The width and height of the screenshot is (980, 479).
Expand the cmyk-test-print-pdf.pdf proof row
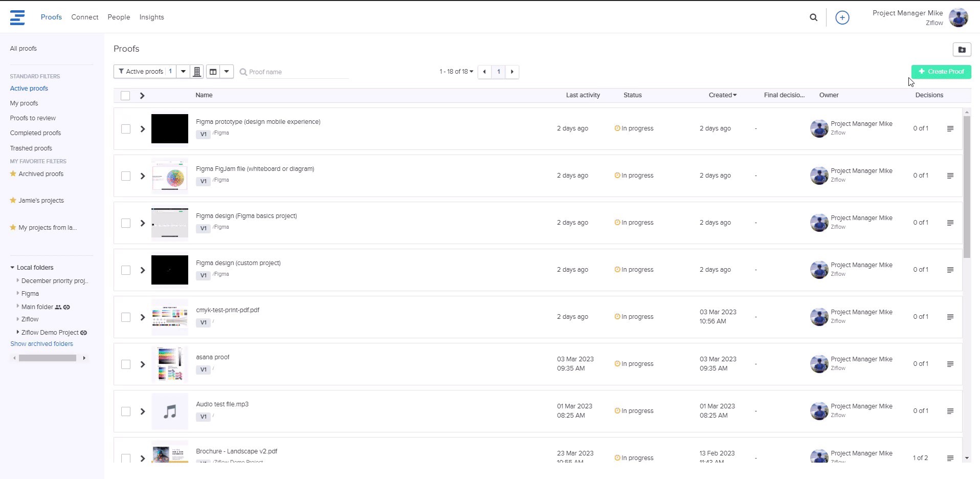click(143, 317)
